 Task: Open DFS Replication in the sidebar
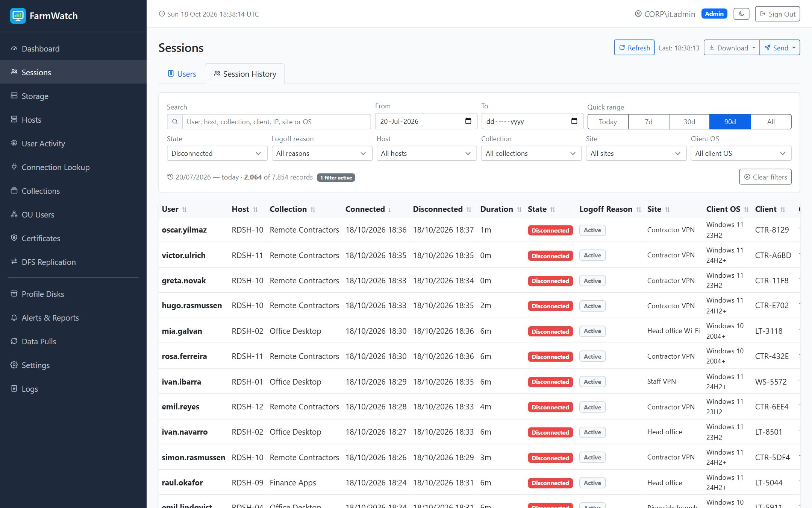click(x=73, y=262)
